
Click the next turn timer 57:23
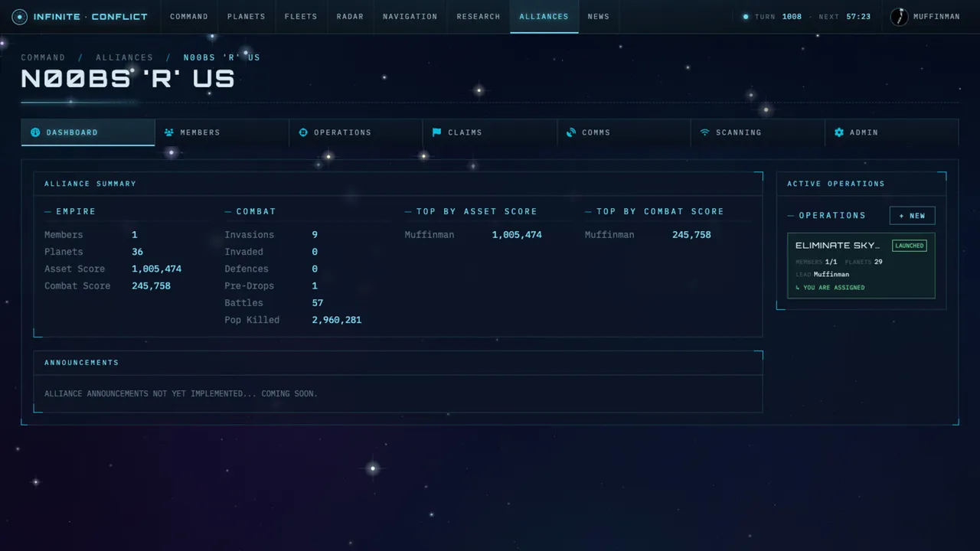pos(858,17)
